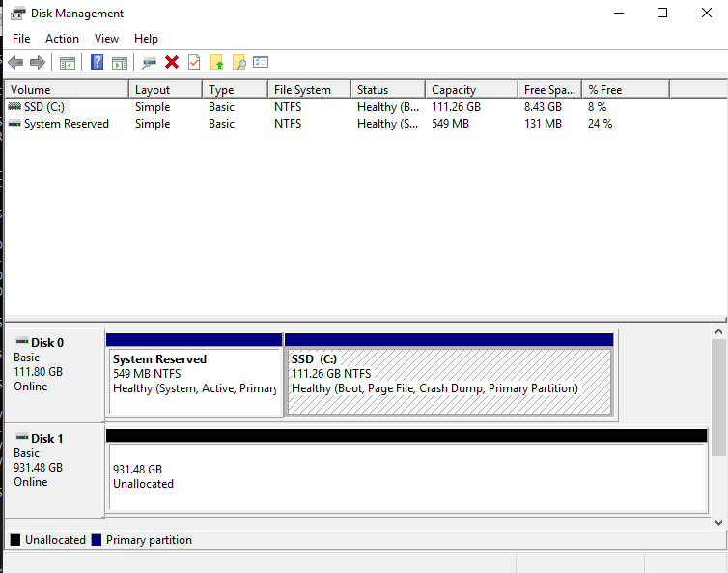
Task: Select the Disk 0 label panel
Action: 54,375
